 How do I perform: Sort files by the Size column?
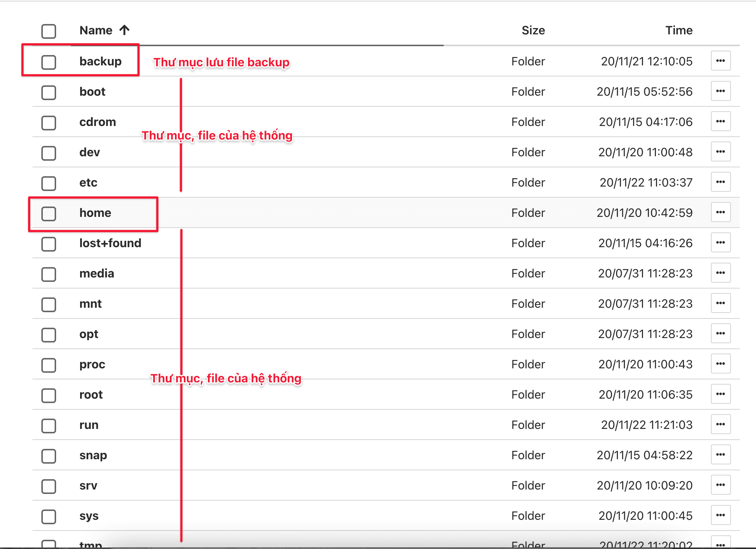[x=533, y=30]
